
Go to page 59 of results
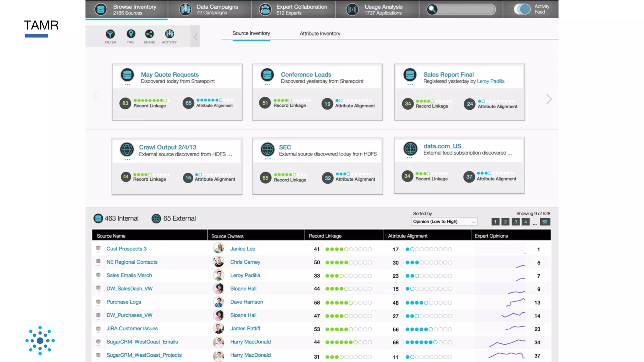[545, 222]
